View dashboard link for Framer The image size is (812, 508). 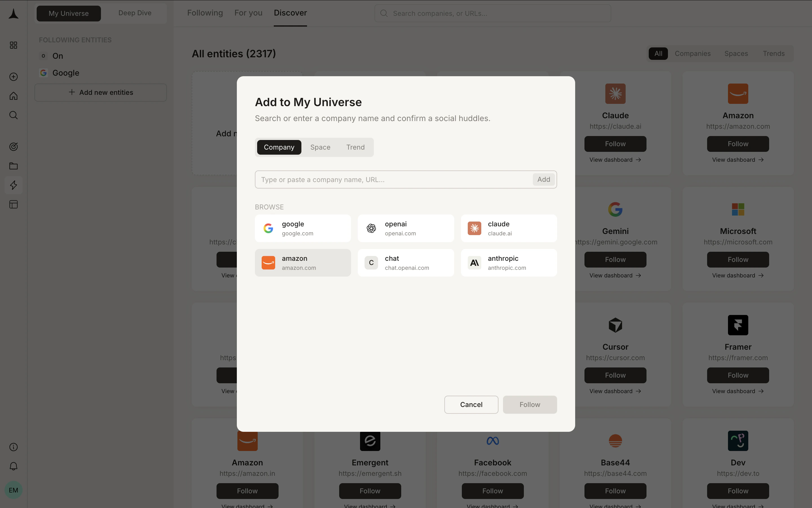click(738, 391)
